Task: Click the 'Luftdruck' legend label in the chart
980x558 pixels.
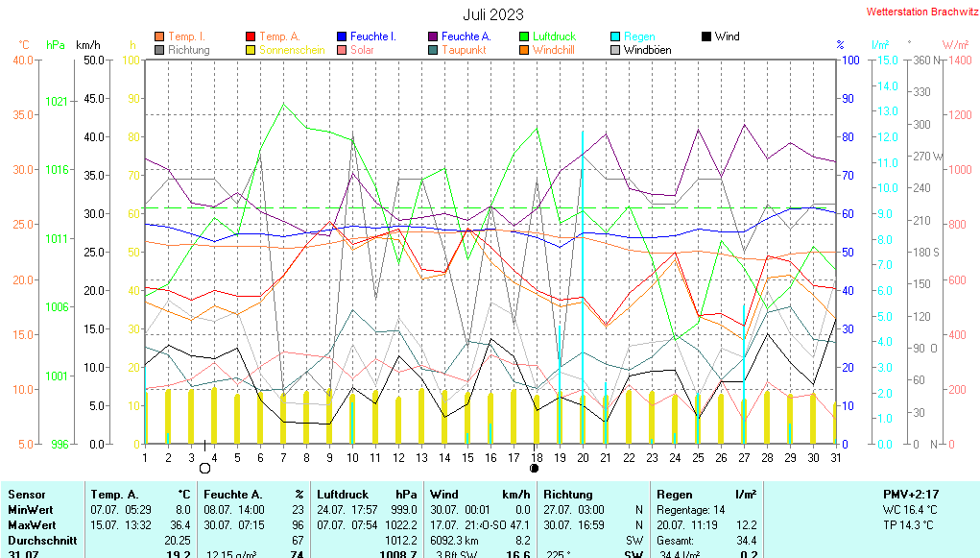Action: [555, 36]
